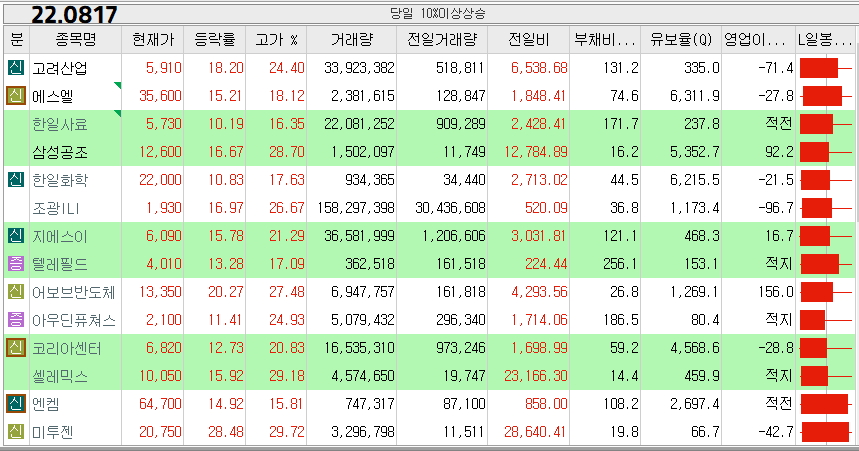Click the daily candle chart for 미투젠

click(x=826, y=432)
